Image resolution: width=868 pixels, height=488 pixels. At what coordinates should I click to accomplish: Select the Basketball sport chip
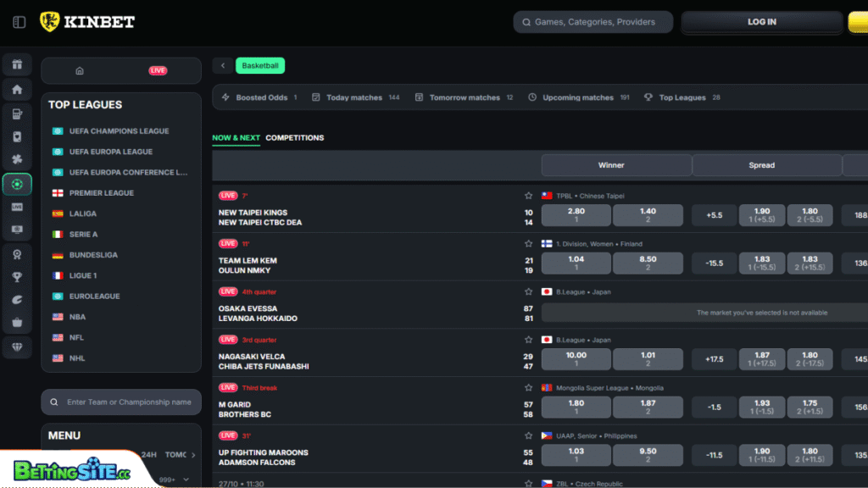(x=260, y=66)
